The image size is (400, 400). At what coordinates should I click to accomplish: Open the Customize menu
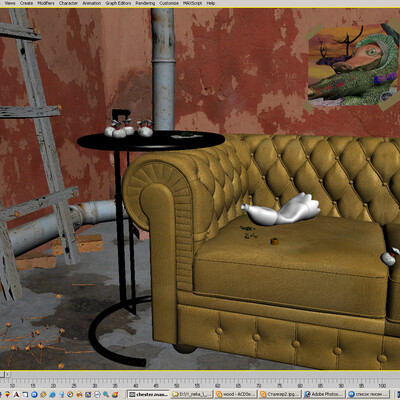click(x=169, y=3)
